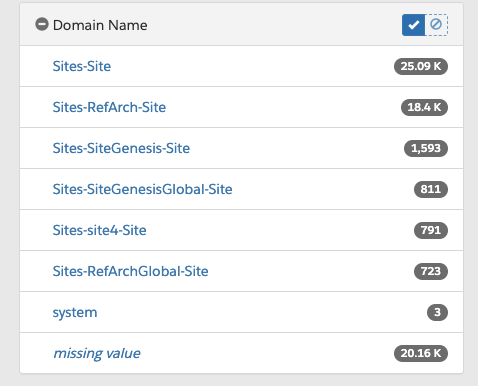Click the 811 count badge

click(x=431, y=189)
